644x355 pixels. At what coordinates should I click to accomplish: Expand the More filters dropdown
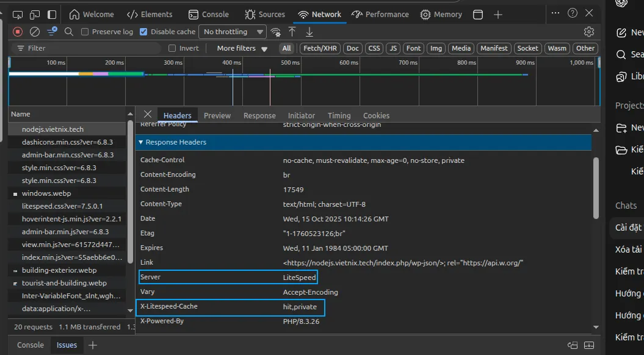(242, 48)
